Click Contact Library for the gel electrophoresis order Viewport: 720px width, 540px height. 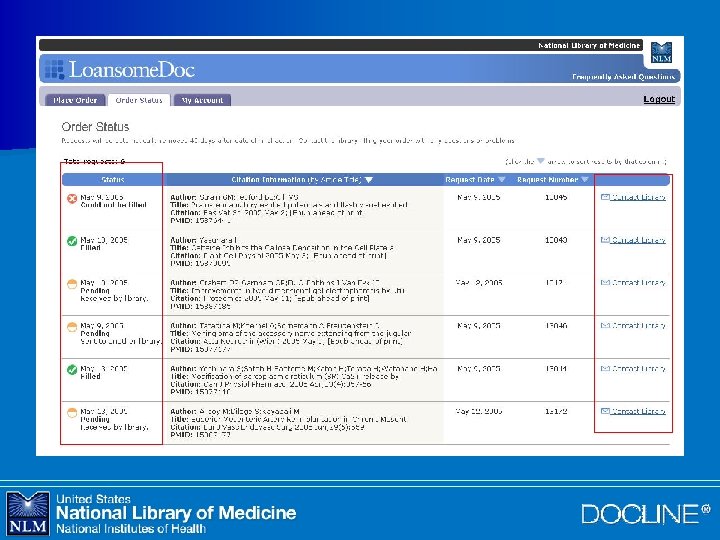coord(638,282)
